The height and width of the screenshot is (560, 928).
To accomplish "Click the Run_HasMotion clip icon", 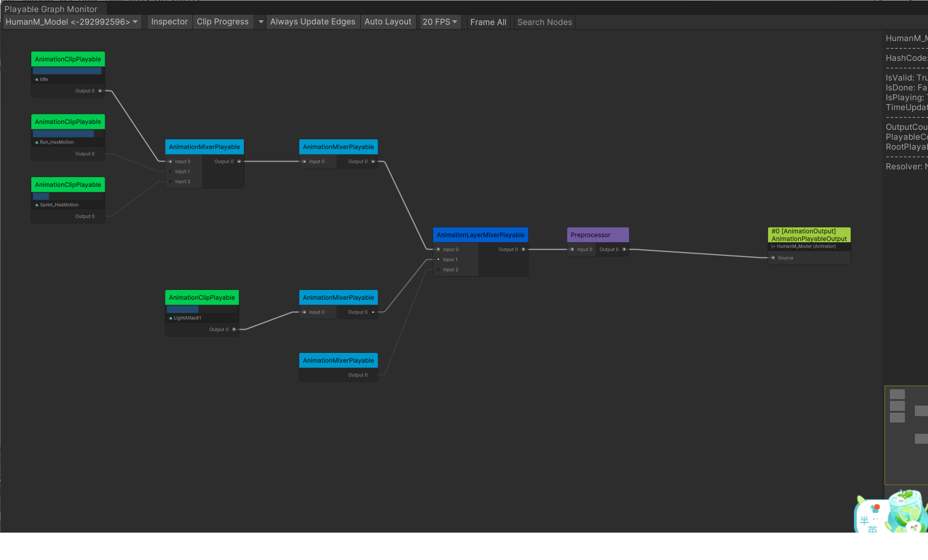I will 37,142.
